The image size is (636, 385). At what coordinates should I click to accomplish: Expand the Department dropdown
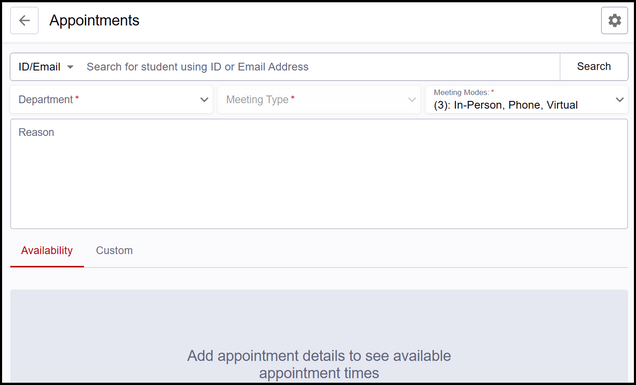[x=112, y=100]
